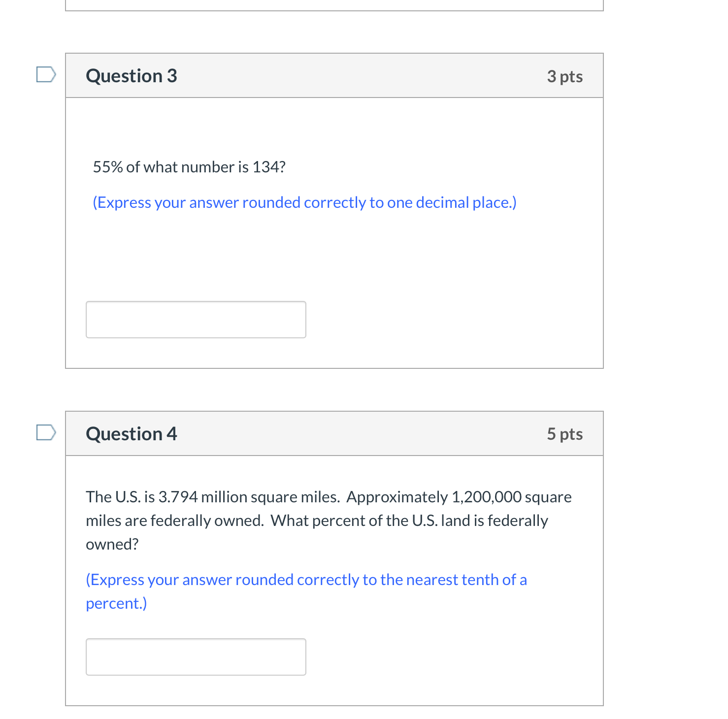The height and width of the screenshot is (719, 728).
Task: Flag Question 4 for review
Action: point(46,433)
